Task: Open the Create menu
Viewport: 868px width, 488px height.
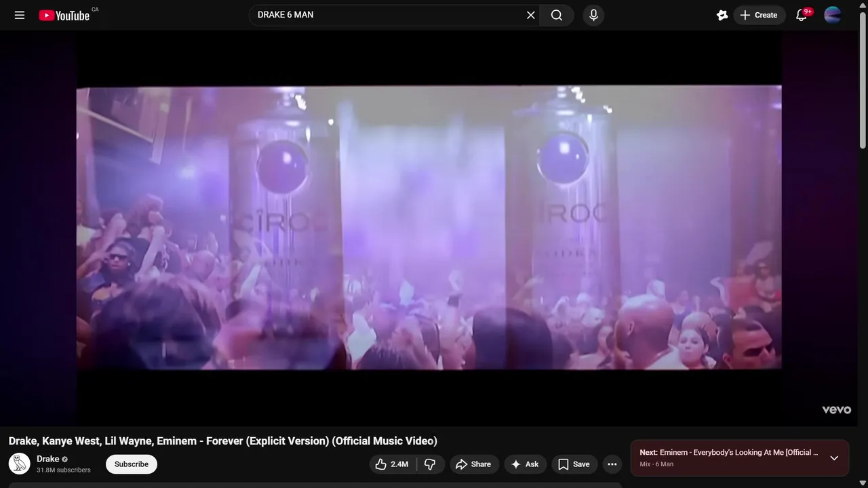Action: (759, 15)
